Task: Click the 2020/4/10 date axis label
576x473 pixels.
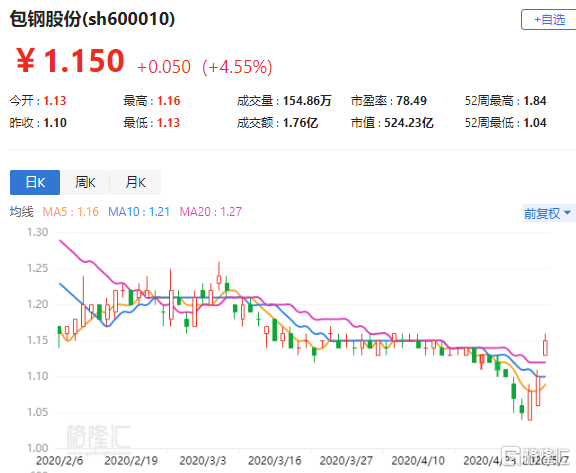Action: coord(418,461)
